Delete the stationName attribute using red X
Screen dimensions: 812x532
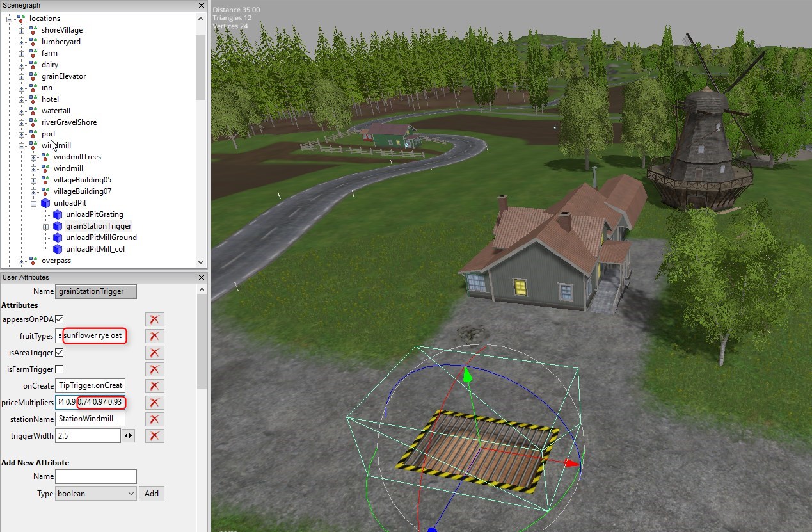point(155,419)
